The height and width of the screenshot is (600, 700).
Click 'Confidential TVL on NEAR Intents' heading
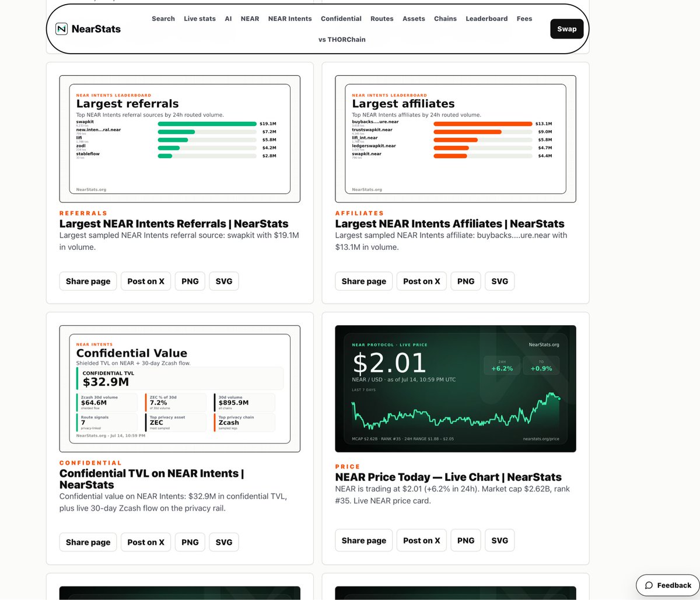pos(152,479)
